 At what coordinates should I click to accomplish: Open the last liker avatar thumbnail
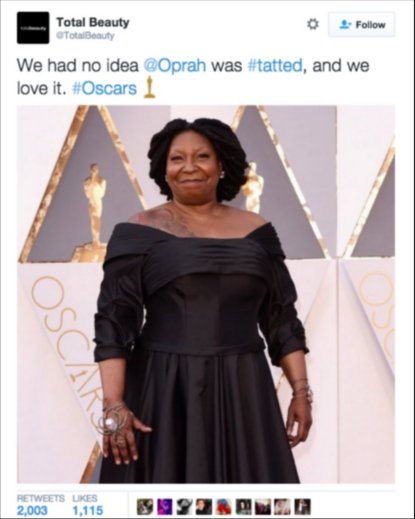(x=303, y=507)
